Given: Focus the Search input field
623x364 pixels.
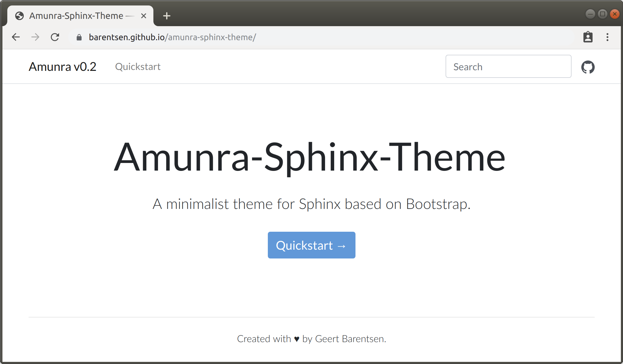Looking at the screenshot, I should (508, 67).
